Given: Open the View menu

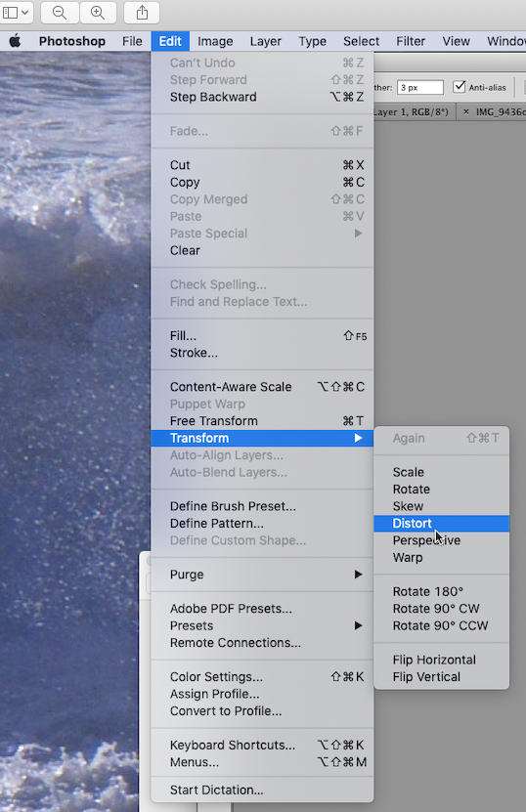Looking at the screenshot, I should (x=456, y=41).
